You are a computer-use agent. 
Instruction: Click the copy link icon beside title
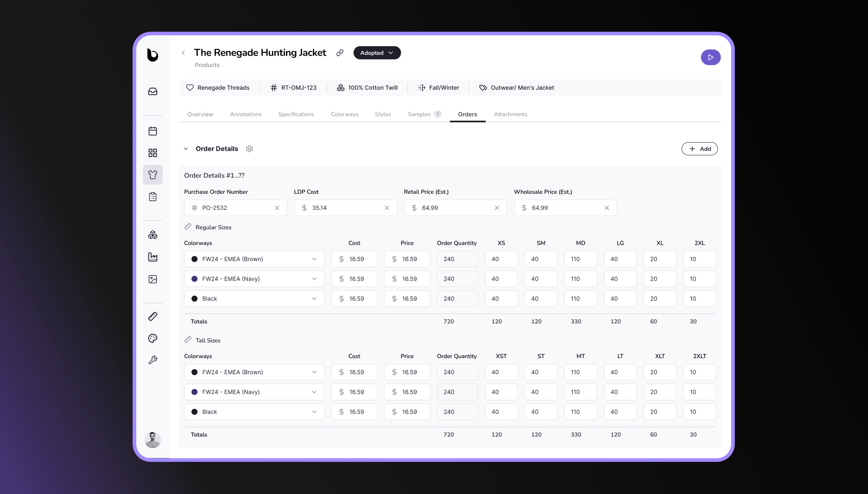(x=339, y=53)
